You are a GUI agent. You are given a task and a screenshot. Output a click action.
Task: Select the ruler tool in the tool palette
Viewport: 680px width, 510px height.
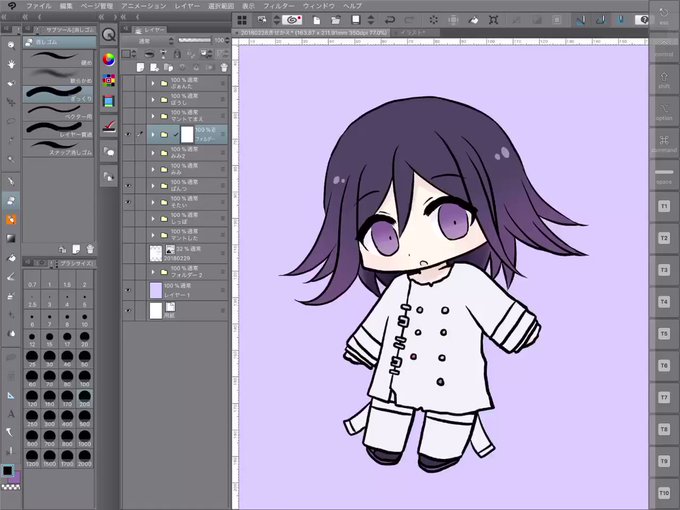click(11, 395)
